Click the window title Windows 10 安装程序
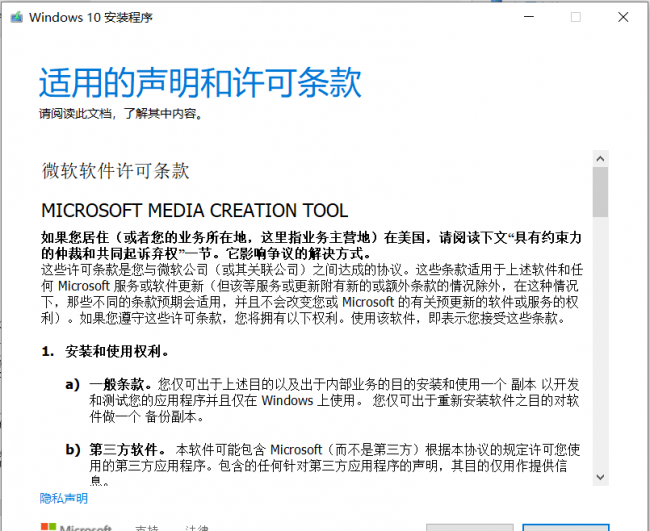This screenshot has width=650, height=531. [91, 17]
